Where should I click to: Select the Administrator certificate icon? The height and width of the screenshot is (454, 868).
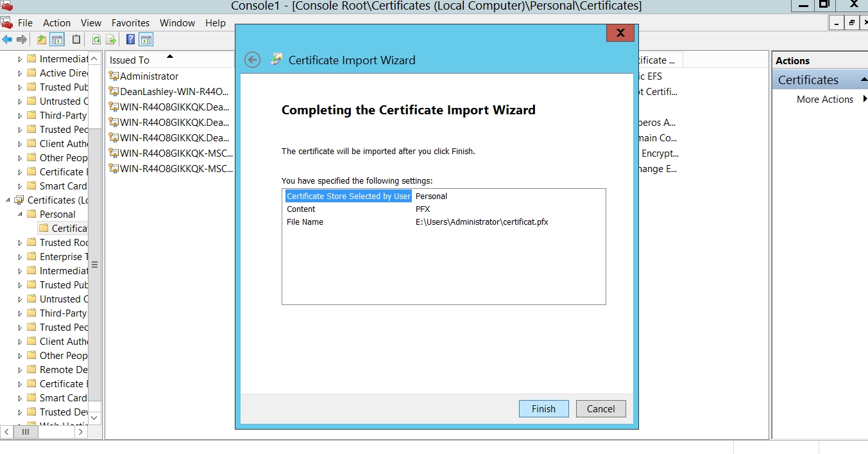(x=114, y=76)
